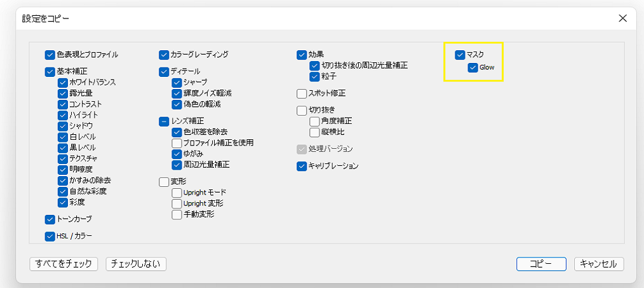Close the 設定をコピー dialog
644x288 pixels.
point(622,18)
